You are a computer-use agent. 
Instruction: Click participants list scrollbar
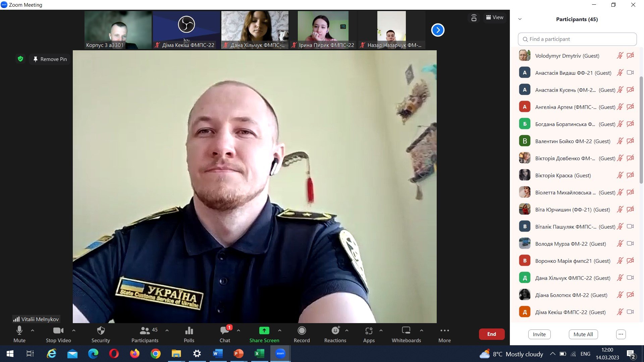pyautogui.click(x=641, y=130)
